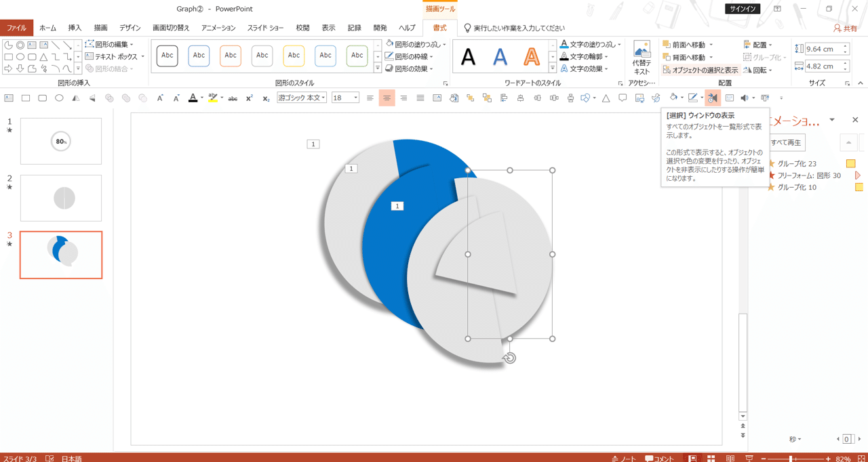Open 図形の効果 dropdown
Image resolution: width=868 pixels, height=462 pixels.
(x=410, y=68)
